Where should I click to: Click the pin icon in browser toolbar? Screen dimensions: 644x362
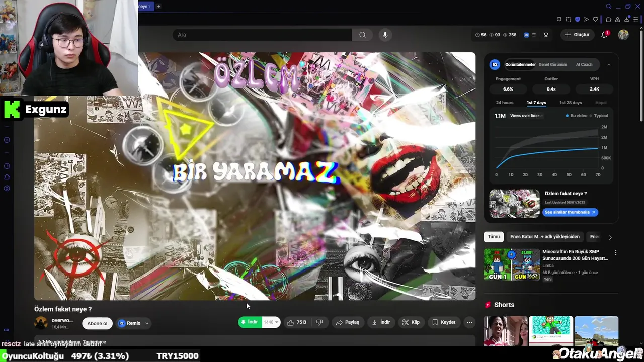tap(559, 20)
